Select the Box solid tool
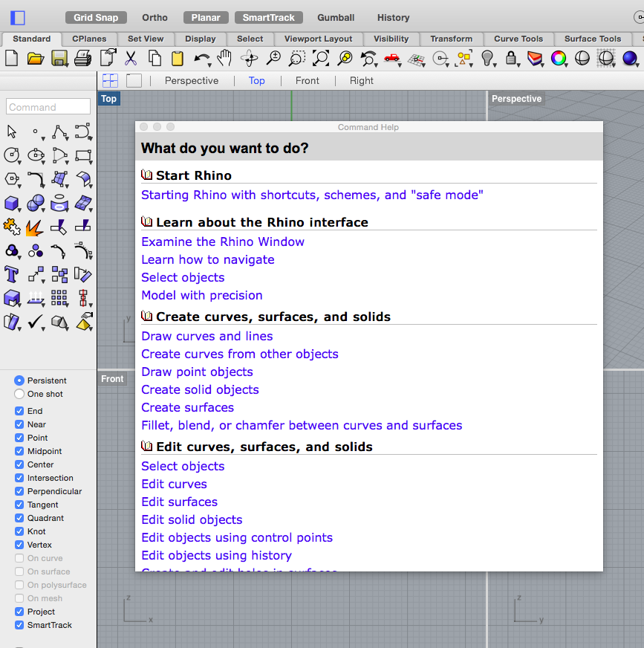Image resolution: width=644 pixels, height=648 pixels. click(x=11, y=203)
